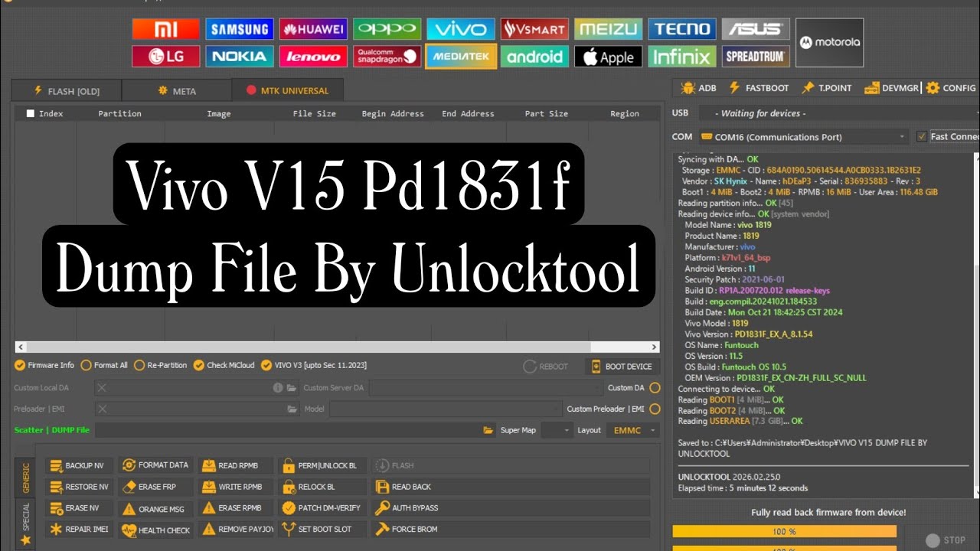
Task: Browse folder for Custom Local DA
Action: pos(292,388)
